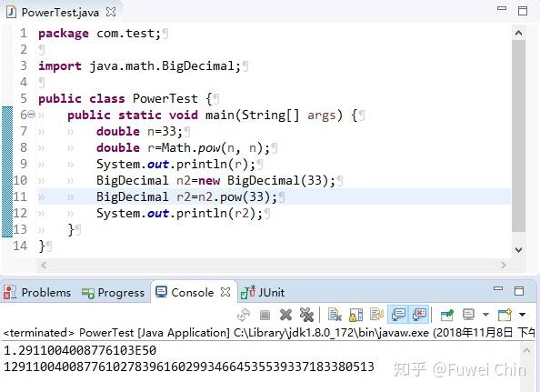The width and height of the screenshot is (540, 392).
Task: Click the Open Console icon
Action: point(505,315)
